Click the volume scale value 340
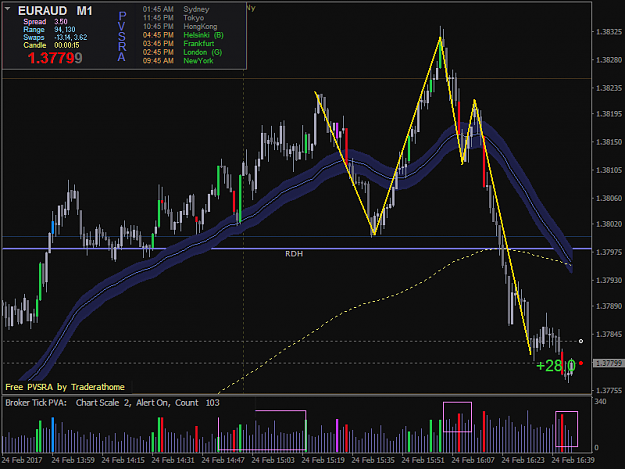Screen dimensions: 625x469 tap(600, 401)
